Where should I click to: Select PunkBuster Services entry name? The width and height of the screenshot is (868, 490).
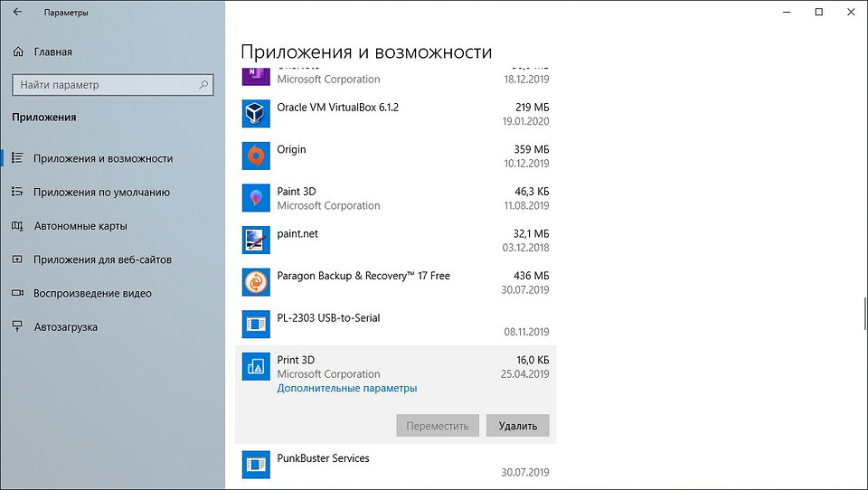pos(323,458)
